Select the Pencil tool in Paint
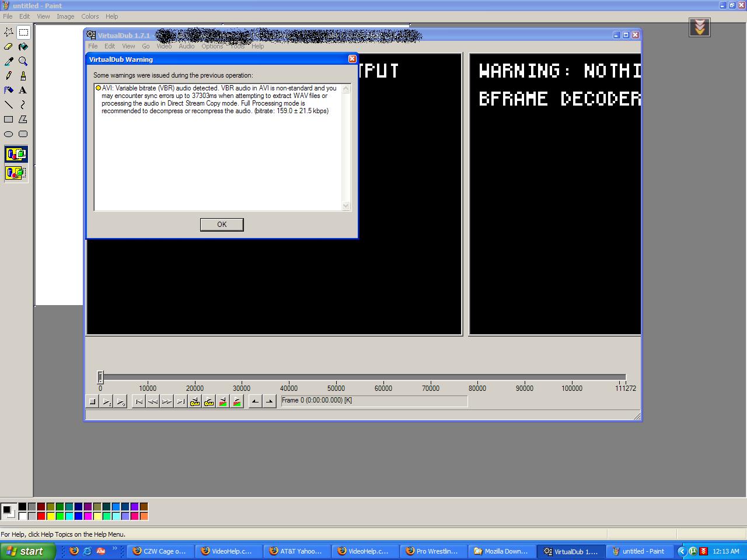Viewport: 747px width, 560px height. (9, 76)
